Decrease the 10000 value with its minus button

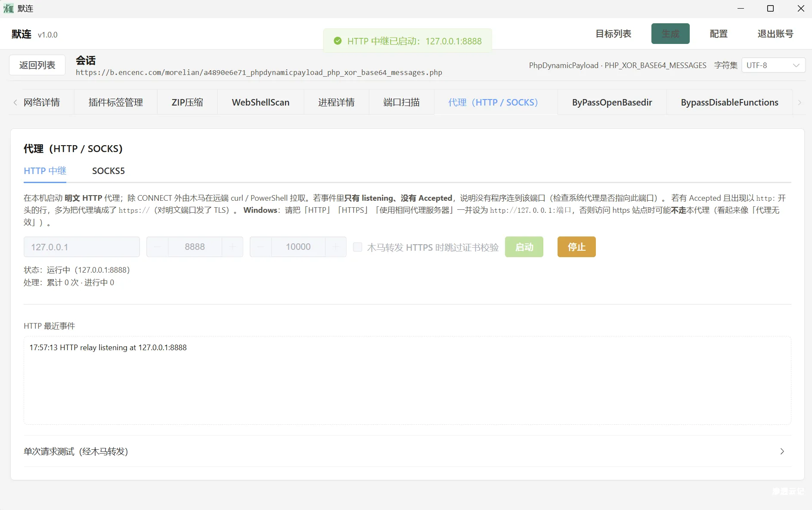point(260,247)
